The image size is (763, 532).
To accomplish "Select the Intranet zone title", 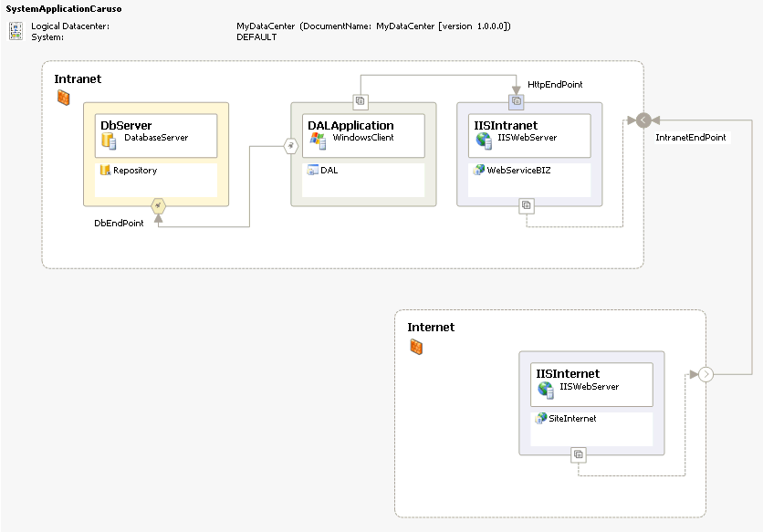I will click(x=78, y=78).
